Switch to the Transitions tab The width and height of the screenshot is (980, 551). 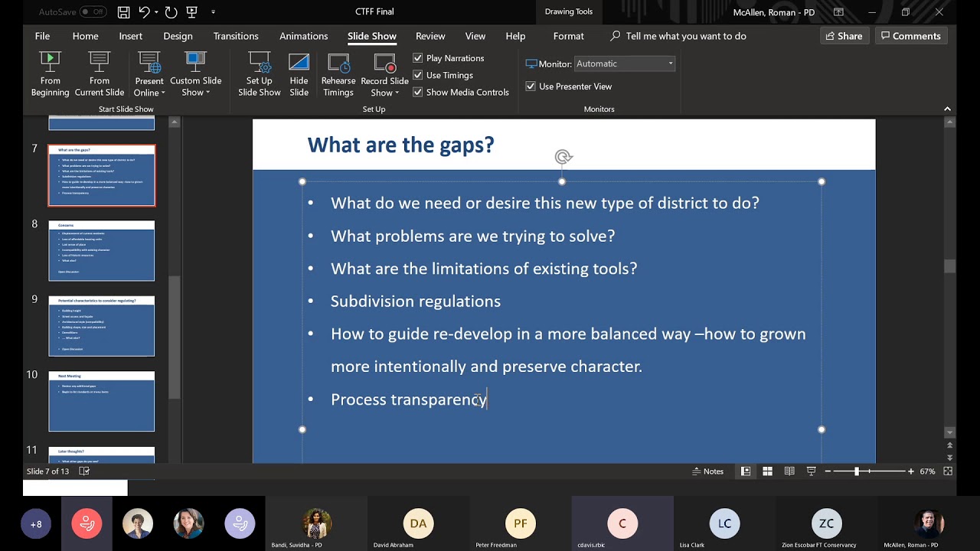point(236,36)
